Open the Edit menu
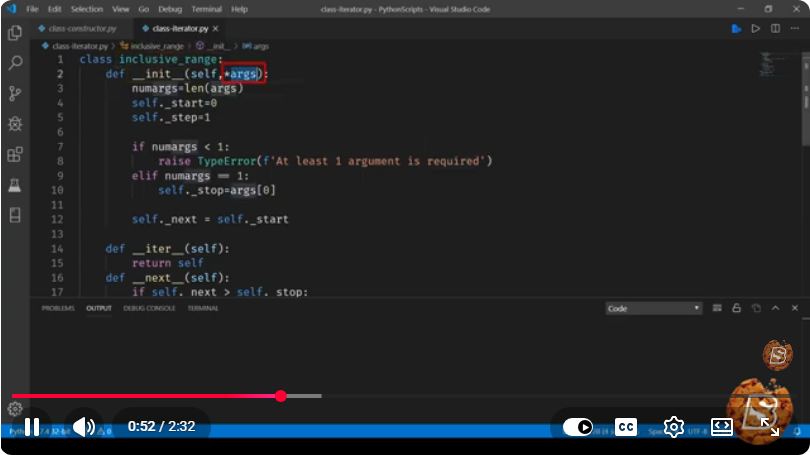810x455 pixels. tap(54, 9)
